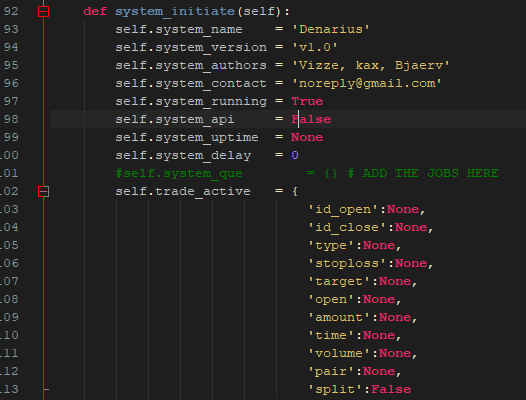This screenshot has width=526, height=400.
Task: Click the None value of system_uptime
Action: (307, 137)
